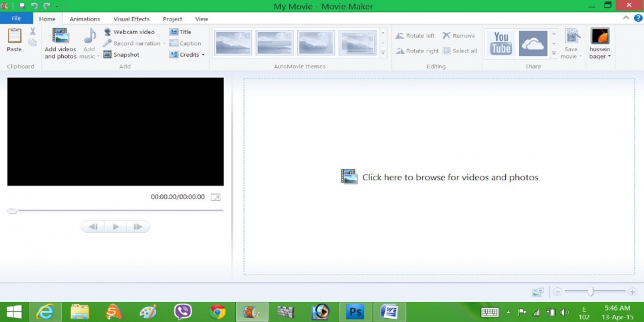Add Credits to the movie
Screen dimensions: 644x322
pos(184,55)
